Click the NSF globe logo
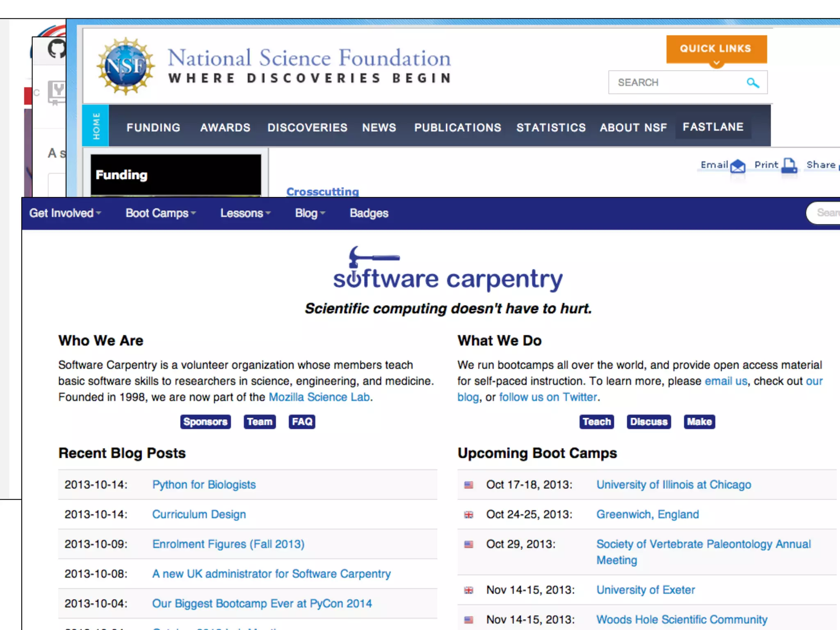Viewport: 840px width, 630px height. pos(126,66)
